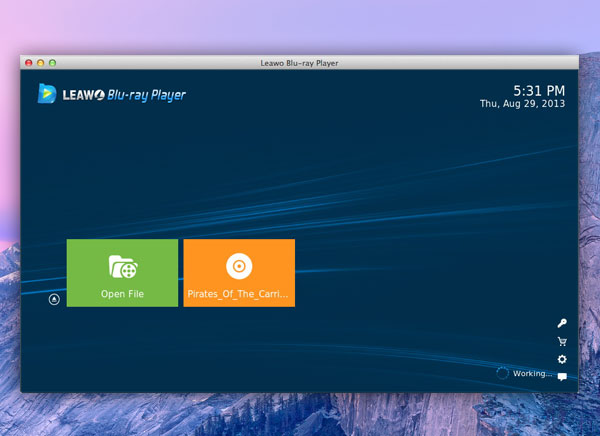Click the 5:31 PM clock text
Screen dimensions: 600x436
coord(539,91)
